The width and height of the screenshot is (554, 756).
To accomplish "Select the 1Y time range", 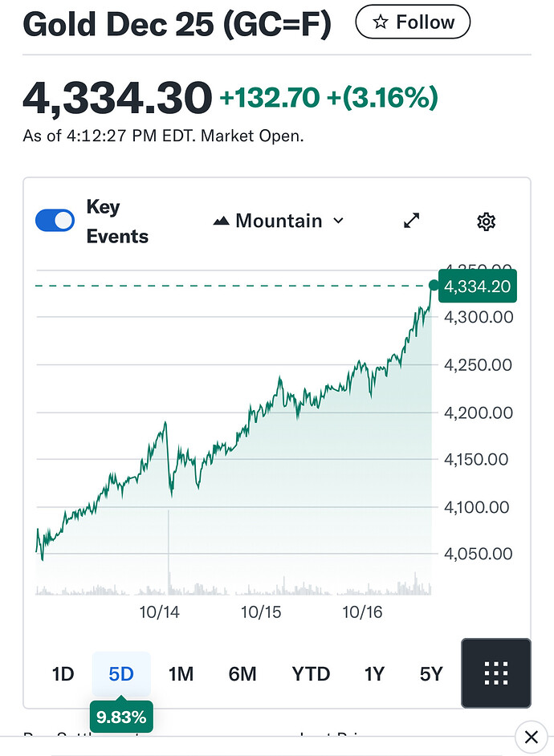I will point(374,674).
